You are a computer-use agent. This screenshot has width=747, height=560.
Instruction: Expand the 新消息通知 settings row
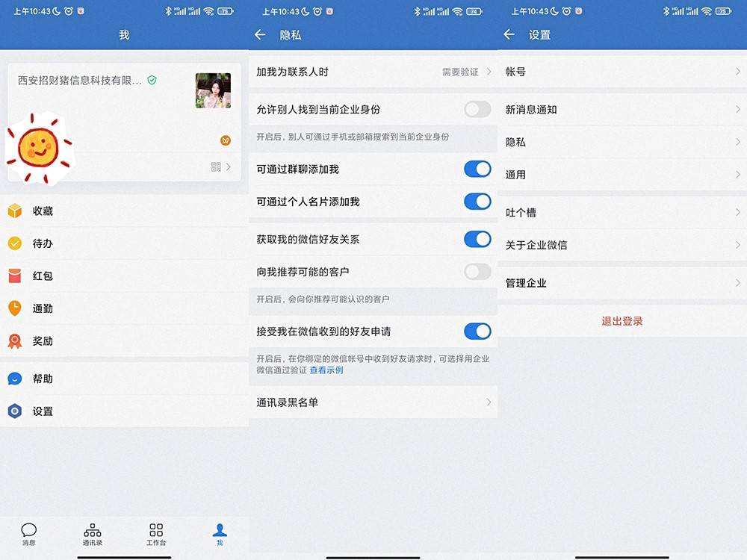click(x=622, y=110)
